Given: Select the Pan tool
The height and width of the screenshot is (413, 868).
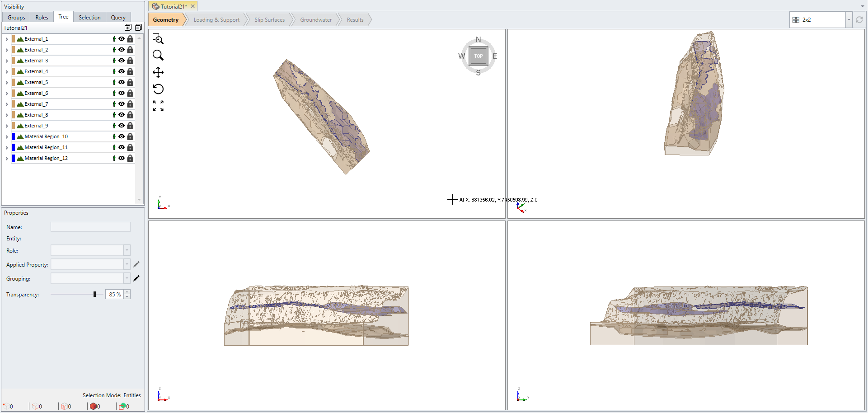Looking at the screenshot, I should click(158, 72).
